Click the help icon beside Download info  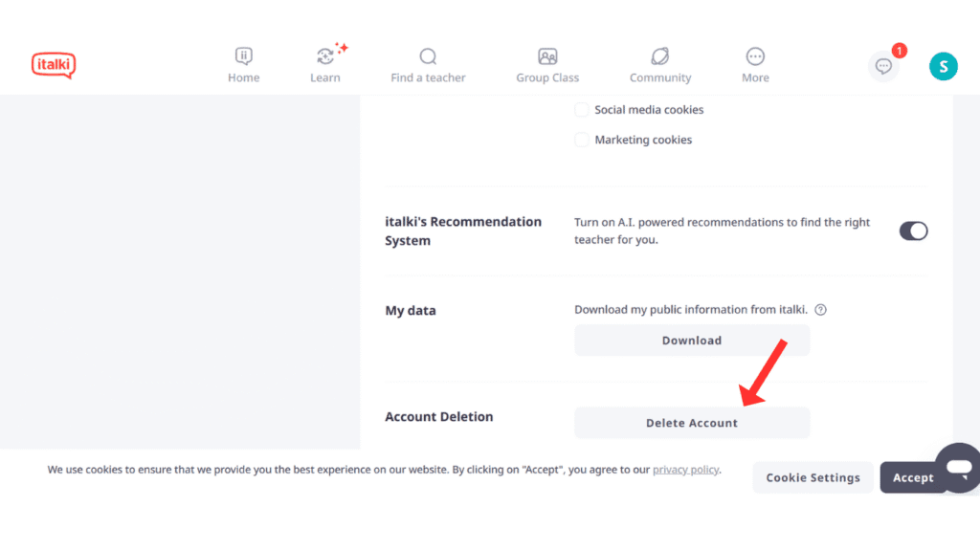pos(820,310)
